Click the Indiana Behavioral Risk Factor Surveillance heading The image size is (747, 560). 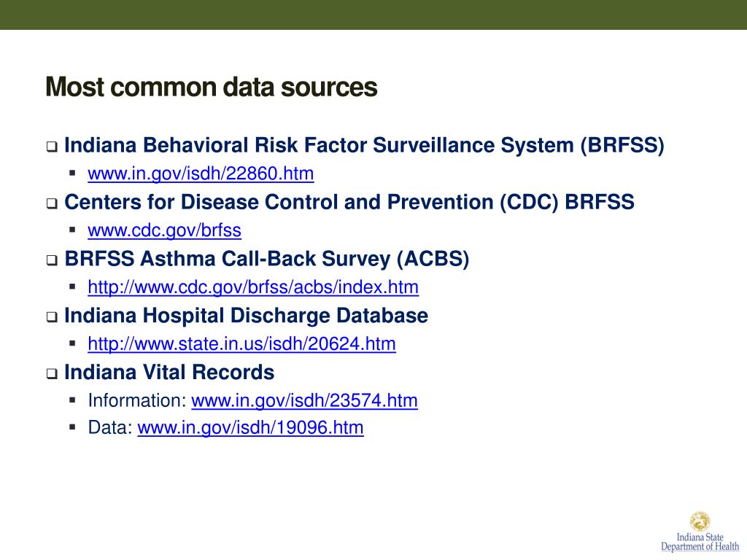tap(364, 145)
